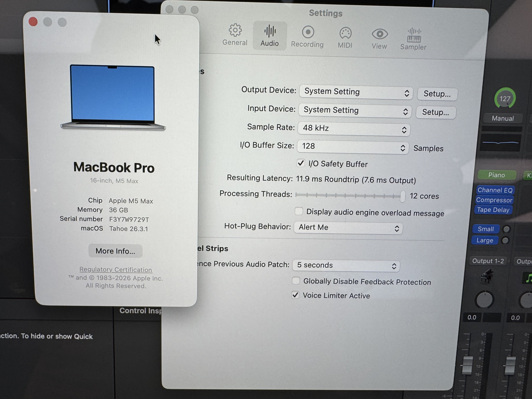Click the More Info button
This screenshot has height=399, width=532.
click(115, 251)
